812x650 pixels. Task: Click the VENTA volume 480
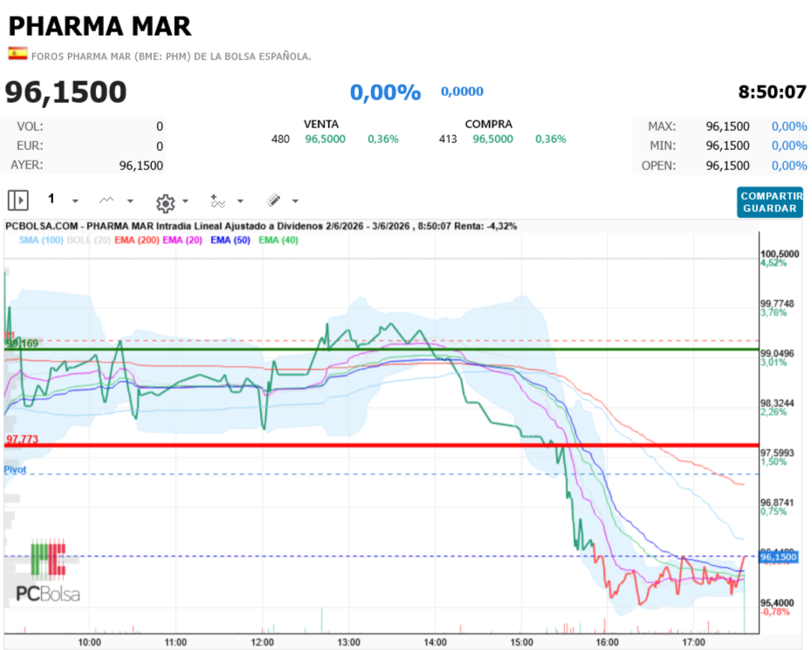pos(280,140)
